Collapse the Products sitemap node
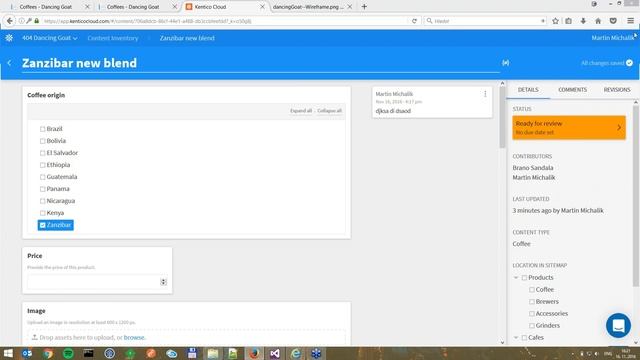 click(x=516, y=278)
